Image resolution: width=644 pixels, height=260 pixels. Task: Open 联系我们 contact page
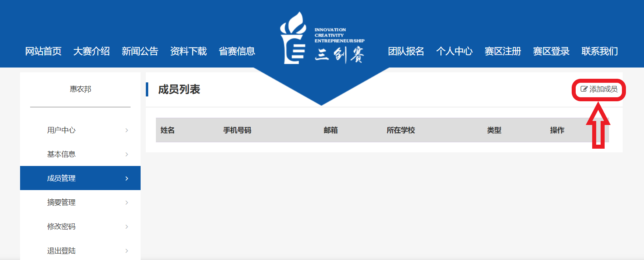[599, 51]
